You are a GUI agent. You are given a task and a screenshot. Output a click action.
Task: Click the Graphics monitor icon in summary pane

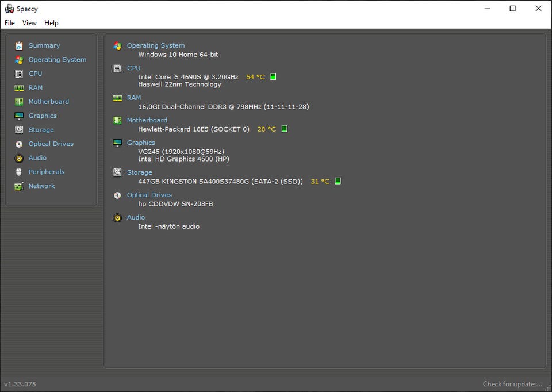pos(117,143)
